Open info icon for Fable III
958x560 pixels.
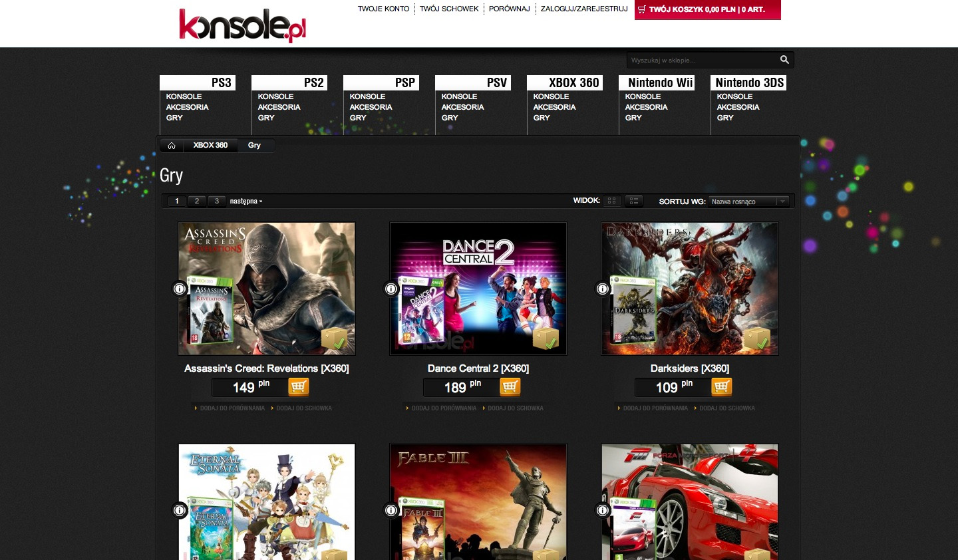(x=391, y=510)
